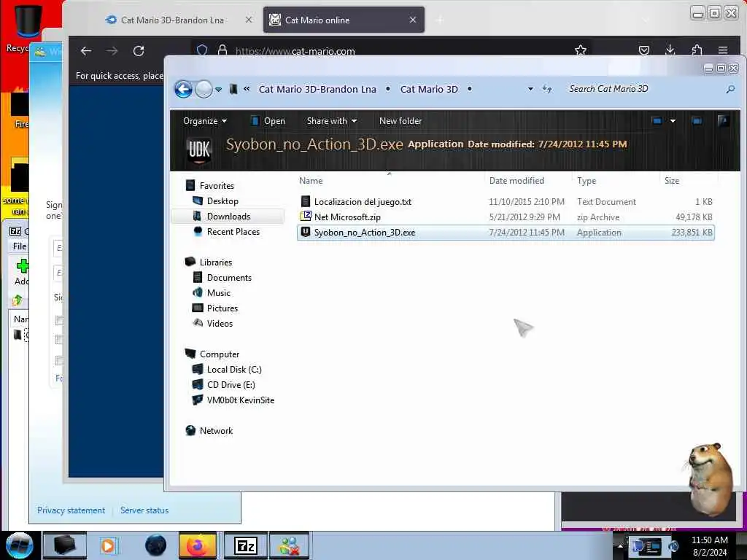Screen dimensions: 747x560
Task: Click the Firefox Pocket save icon
Action: click(x=644, y=50)
